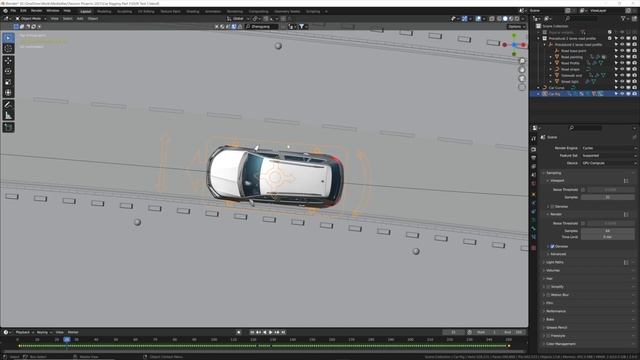640x360 pixels.
Task: Click the viewport zoom magnifier gizmo
Action: (522, 61)
